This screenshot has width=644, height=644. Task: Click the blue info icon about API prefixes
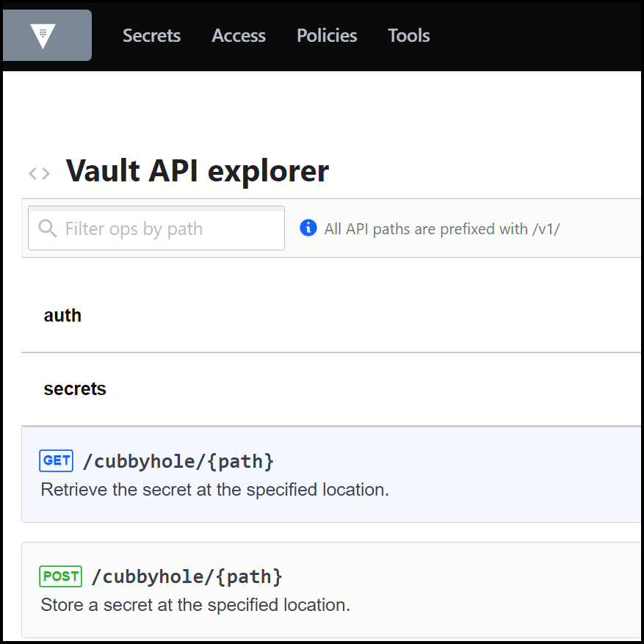(308, 228)
